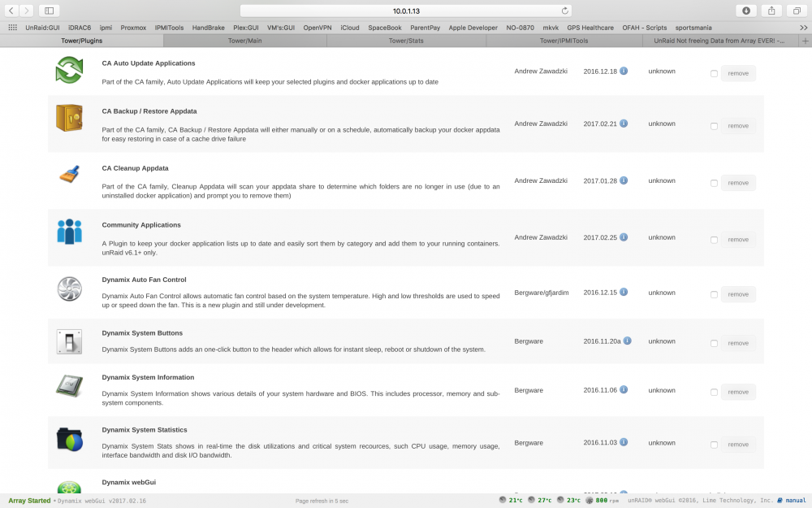The width and height of the screenshot is (812, 508).
Task: Open the Safari share button
Action: pos(771,11)
